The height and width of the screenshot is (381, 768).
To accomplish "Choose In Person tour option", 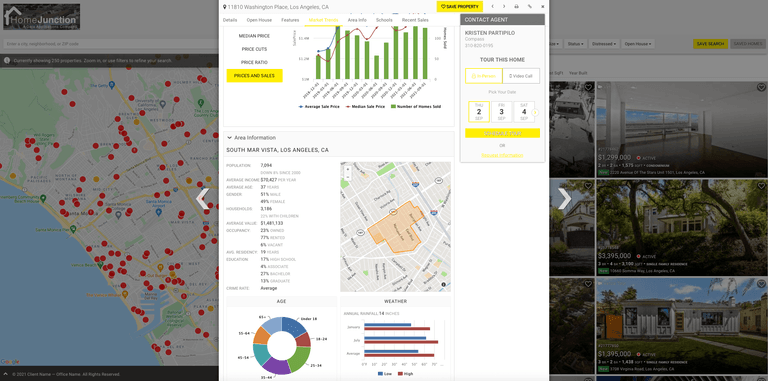I will 483,76.
